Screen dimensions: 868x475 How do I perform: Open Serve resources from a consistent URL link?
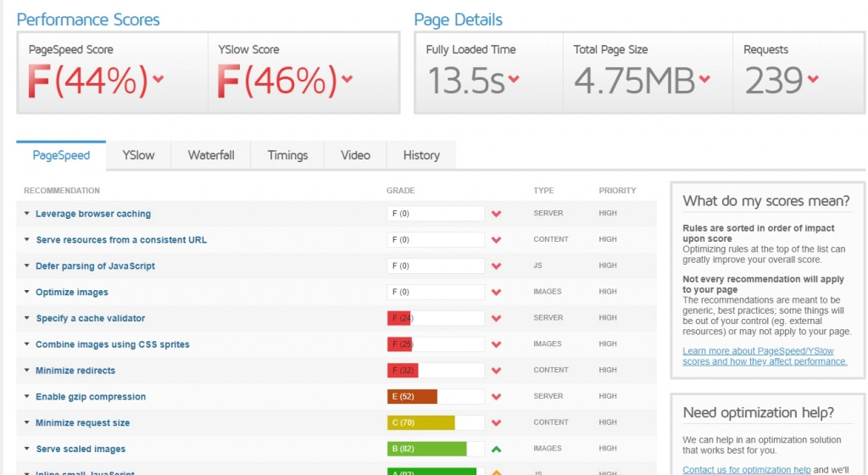121,240
